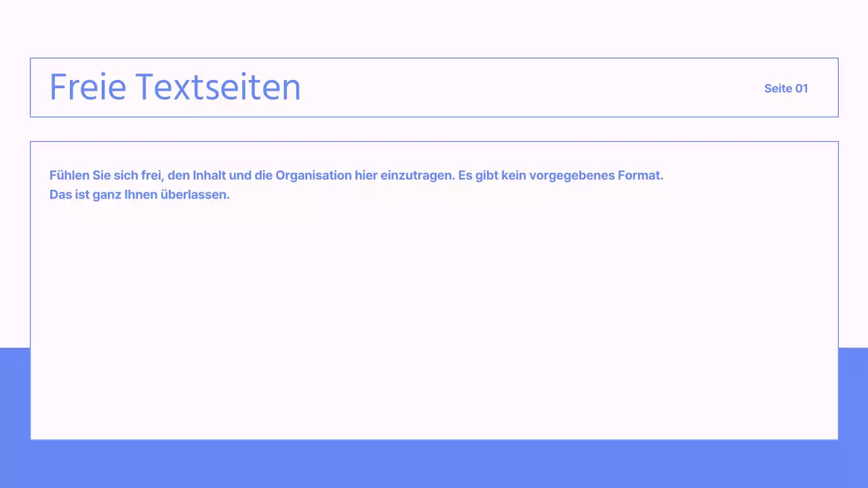
Task: Click the line "Das ist ganz Ihnen überlassen."
Action: (x=139, y=195)
